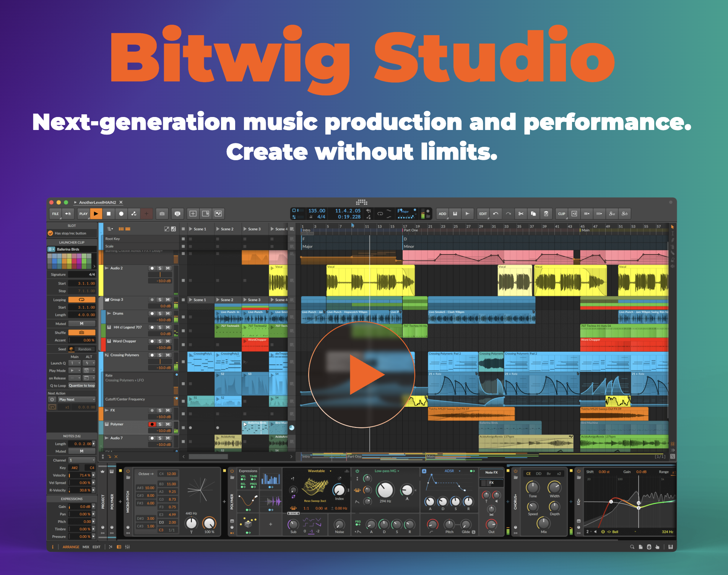Screen dimensions: 728x575
Task: Switch to the MIX view tab
Action: (x=86, y=547)
